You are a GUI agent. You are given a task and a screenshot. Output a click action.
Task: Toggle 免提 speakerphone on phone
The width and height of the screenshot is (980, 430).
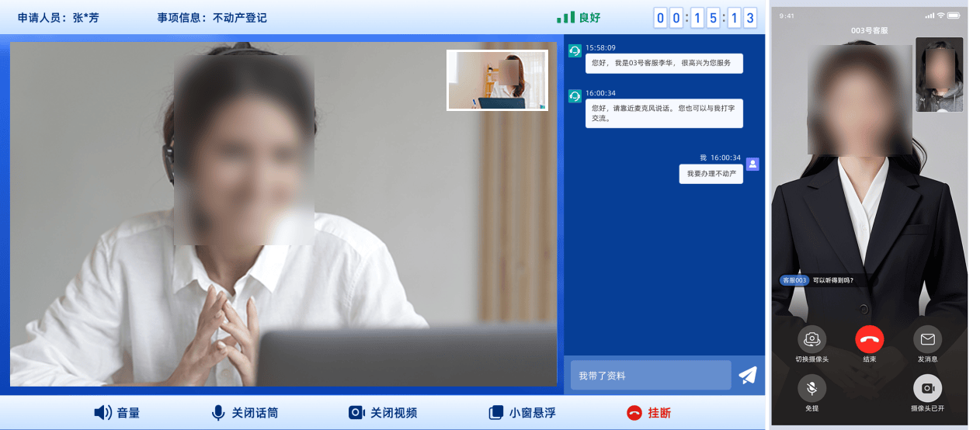[811, 388]
